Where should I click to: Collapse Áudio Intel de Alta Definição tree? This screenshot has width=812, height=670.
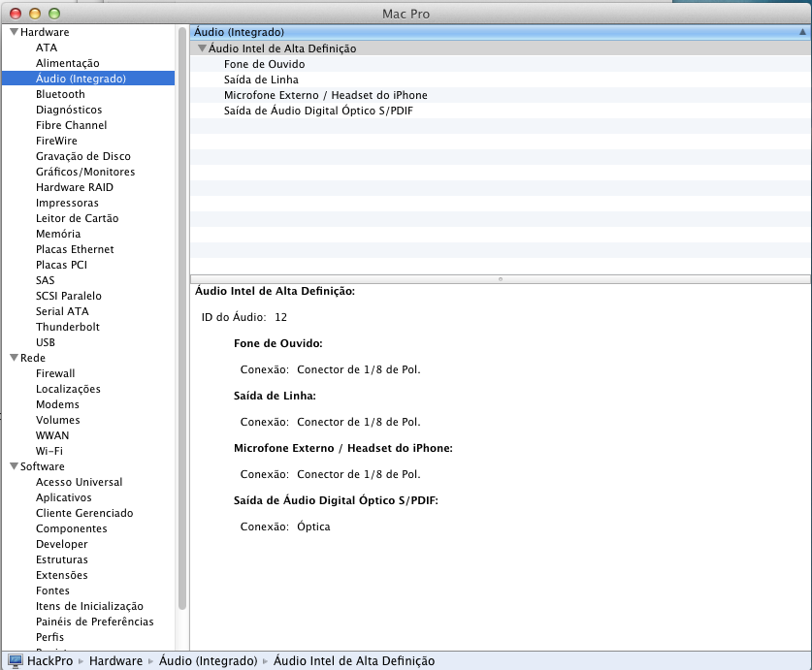click(202, 48)
